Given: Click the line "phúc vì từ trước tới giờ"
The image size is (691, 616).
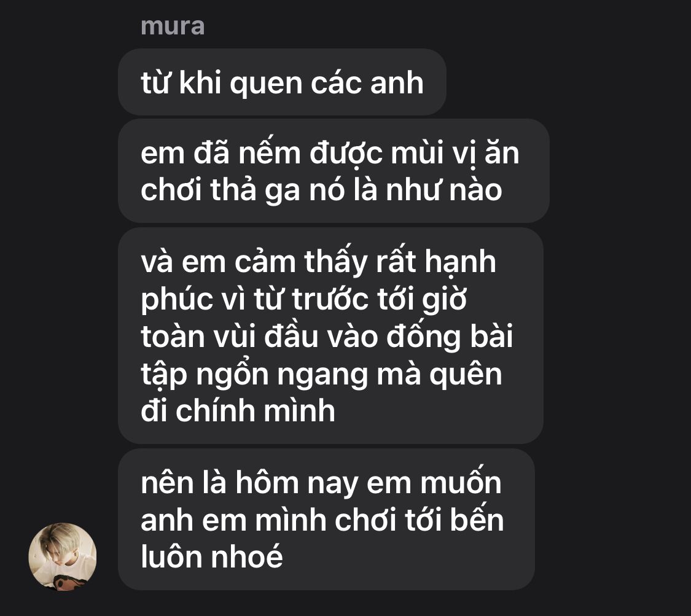Looking at the screenshot, I should click(303, 300).
